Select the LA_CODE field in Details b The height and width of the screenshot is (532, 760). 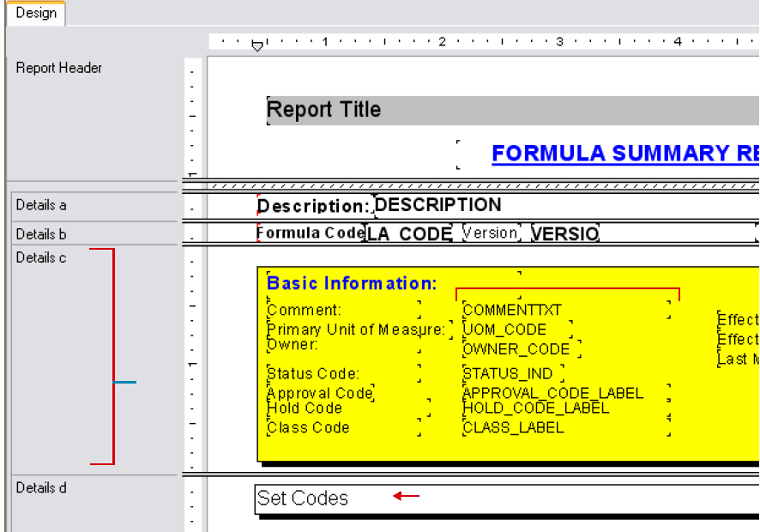click(409, 233)
